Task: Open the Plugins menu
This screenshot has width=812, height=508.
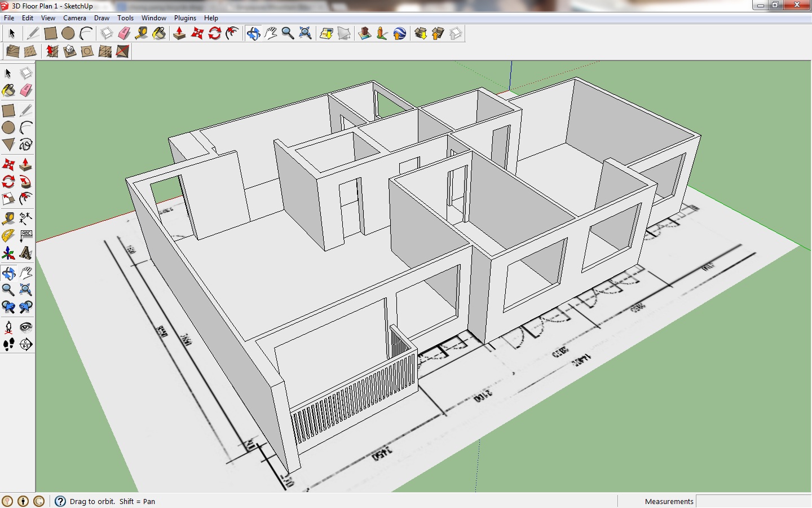Action: coord(185,17)
